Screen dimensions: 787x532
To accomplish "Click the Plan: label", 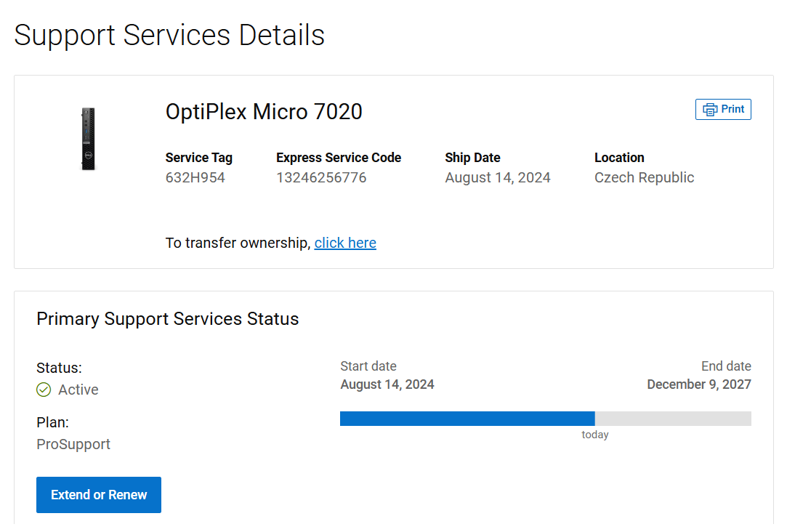I will tap(53, 422).
